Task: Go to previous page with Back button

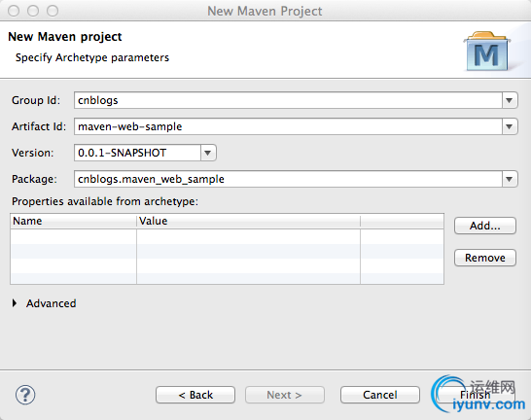Action: coord(195,395)
